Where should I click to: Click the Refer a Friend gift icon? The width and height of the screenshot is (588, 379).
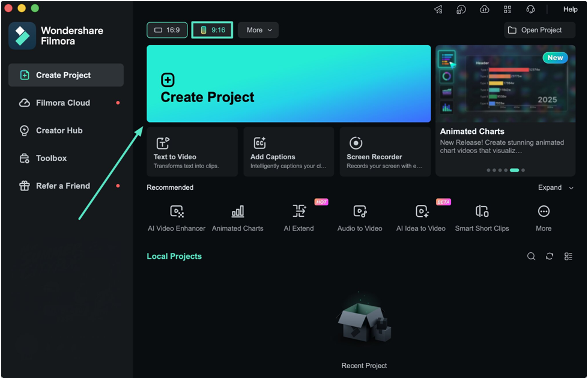tap(25, 186)
